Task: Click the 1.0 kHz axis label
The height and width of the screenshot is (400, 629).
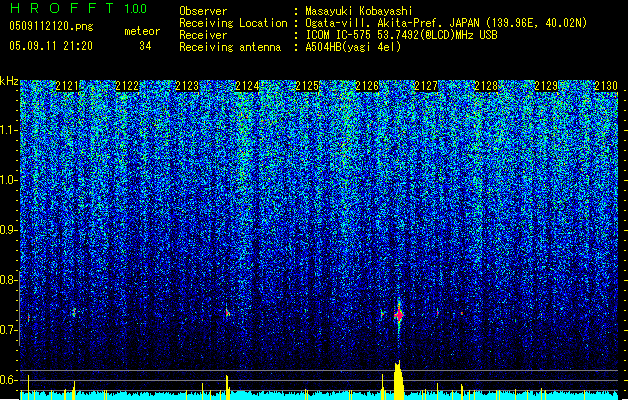Action: click(x=9, y=181)
